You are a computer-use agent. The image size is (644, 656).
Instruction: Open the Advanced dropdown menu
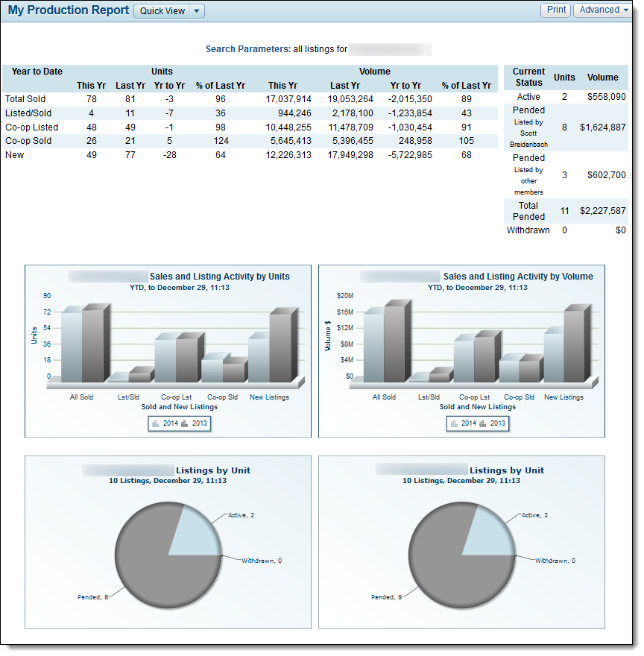tap(602, 10)
